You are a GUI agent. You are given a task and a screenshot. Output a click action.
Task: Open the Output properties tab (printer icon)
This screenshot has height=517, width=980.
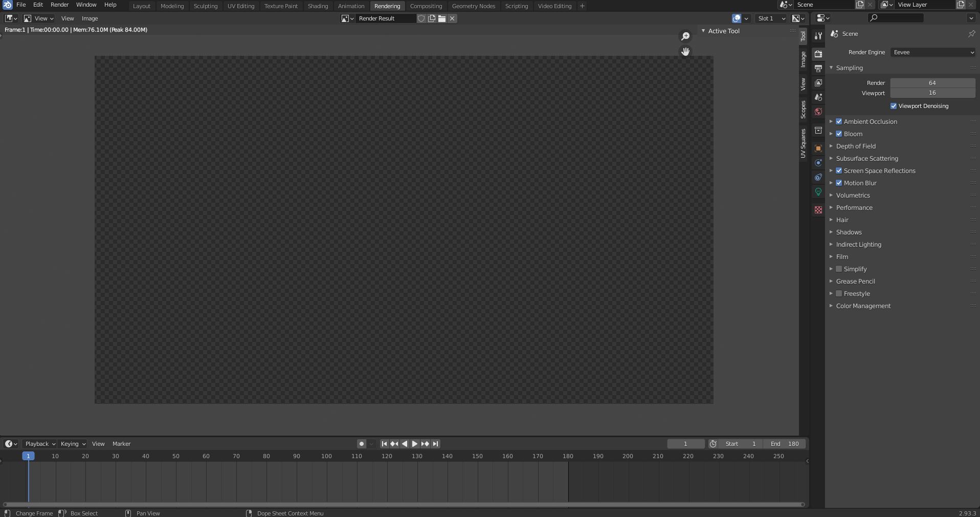pyautogui.click(x=818, y=68)
